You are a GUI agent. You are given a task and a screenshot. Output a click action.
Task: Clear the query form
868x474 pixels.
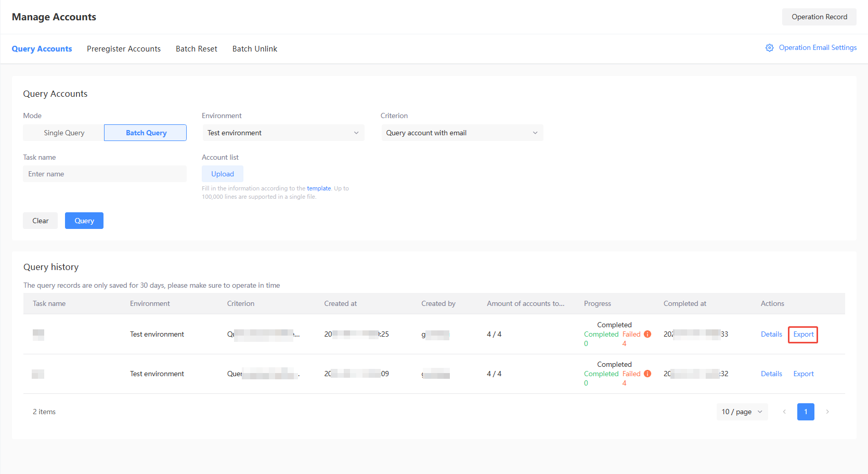[40, 220]
